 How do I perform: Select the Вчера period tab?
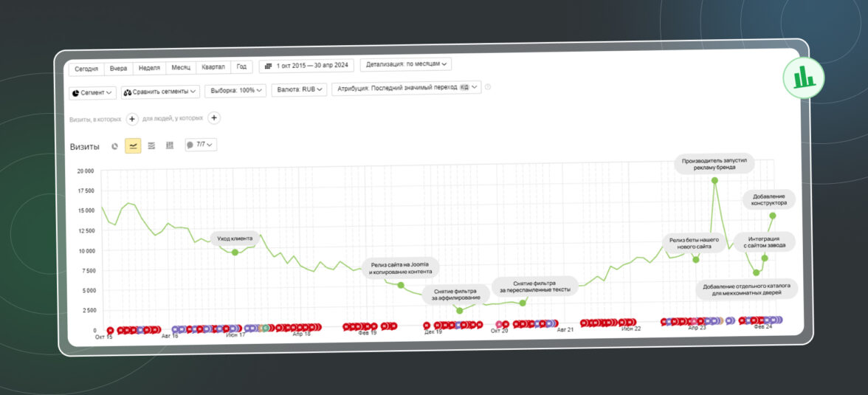click(118, 68)
